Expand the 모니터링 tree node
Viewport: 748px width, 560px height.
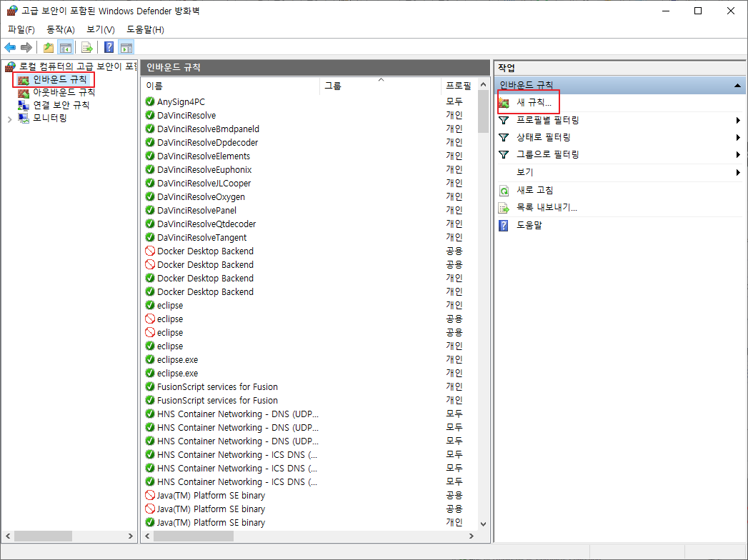click(x=9, y=119)
